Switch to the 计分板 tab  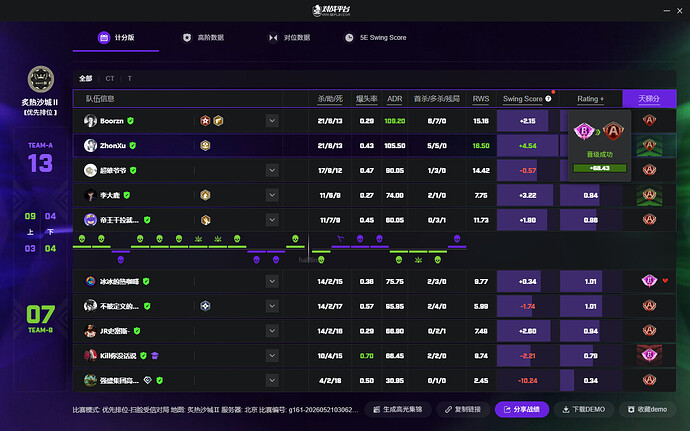click(x=116, y=38)
